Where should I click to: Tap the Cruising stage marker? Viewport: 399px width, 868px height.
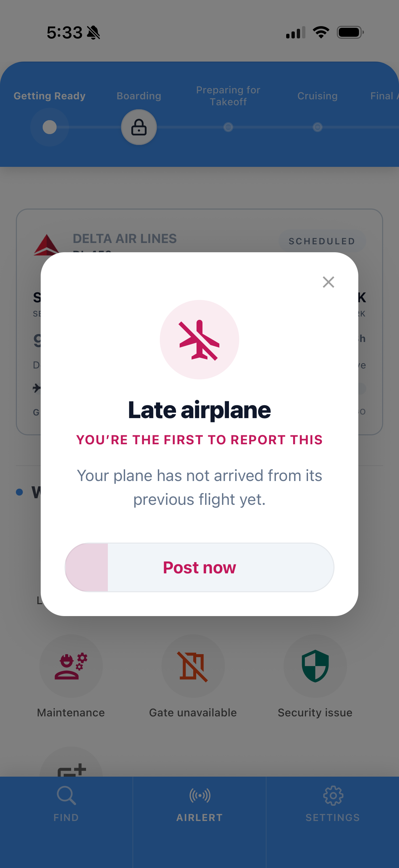317,127
